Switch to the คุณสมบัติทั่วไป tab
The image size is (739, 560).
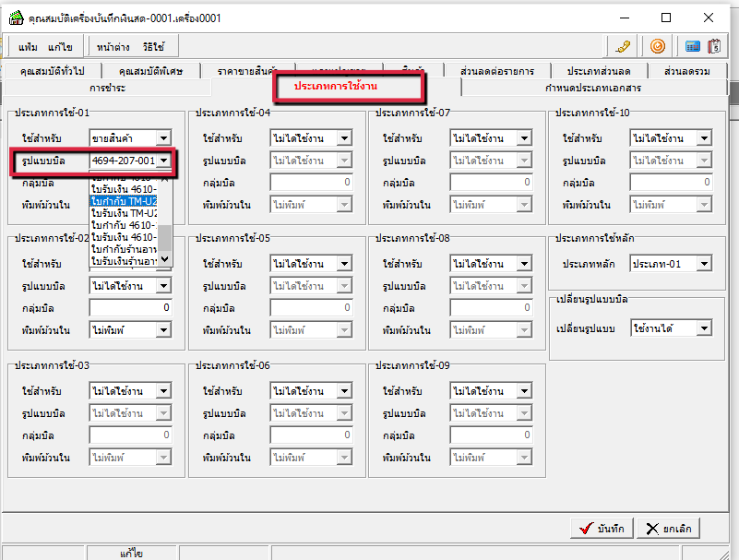[52, 71]
